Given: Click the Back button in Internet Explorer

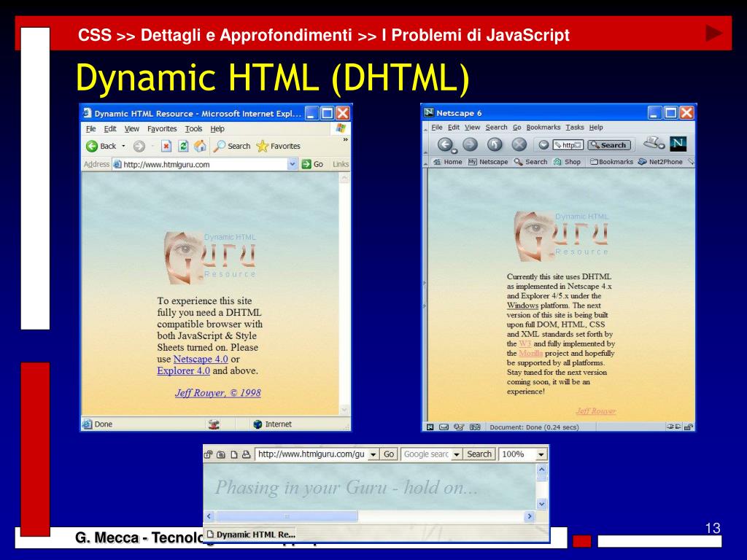Looking at the screenshot, I should point(101,146).
